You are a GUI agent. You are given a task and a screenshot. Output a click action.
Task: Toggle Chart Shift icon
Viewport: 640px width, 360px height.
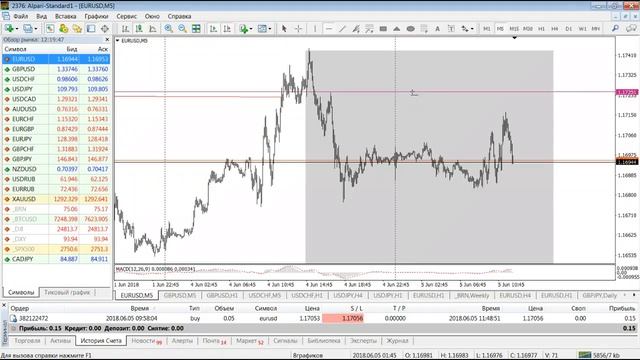click(227, 29)
